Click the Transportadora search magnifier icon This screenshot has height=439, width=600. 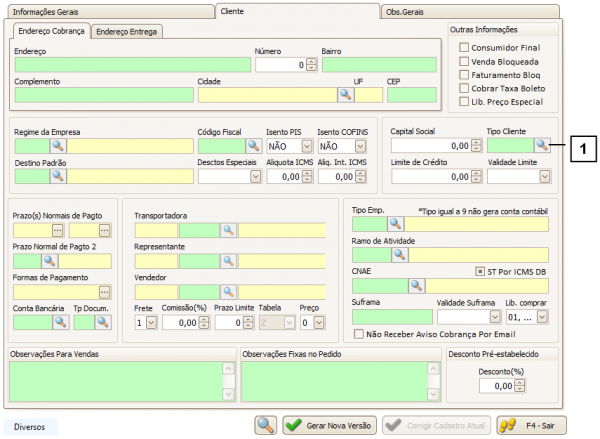tap(228, 230)
